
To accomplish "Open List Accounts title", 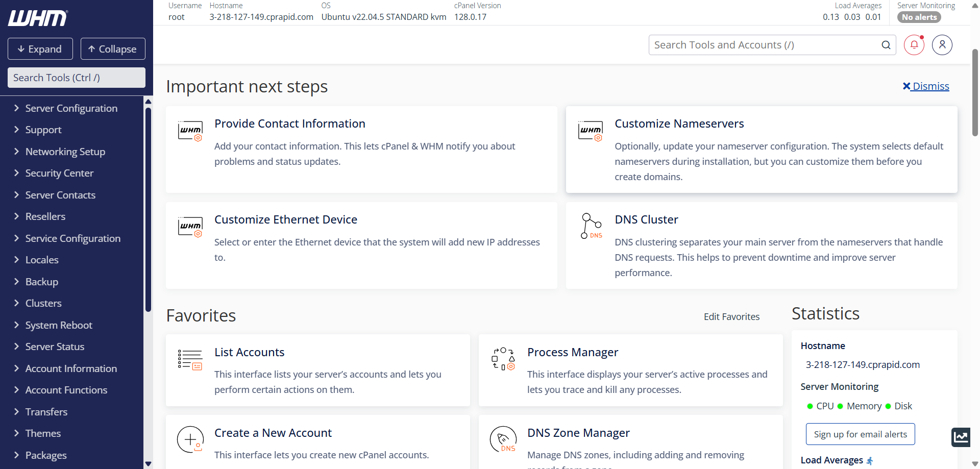I will tap(250, 352).
